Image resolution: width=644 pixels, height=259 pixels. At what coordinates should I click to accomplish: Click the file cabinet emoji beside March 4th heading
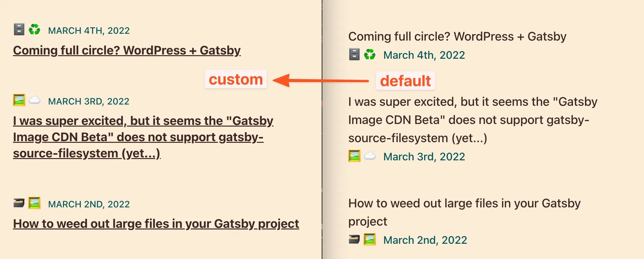click(x=19, y=29)
